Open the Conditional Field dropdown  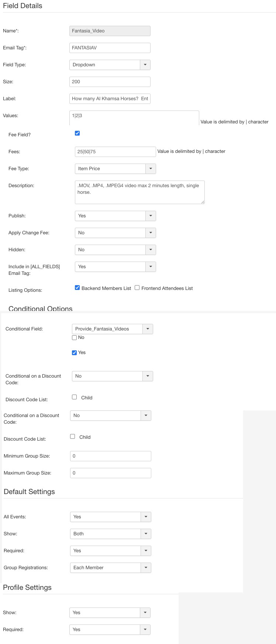(x=112, y=329)
